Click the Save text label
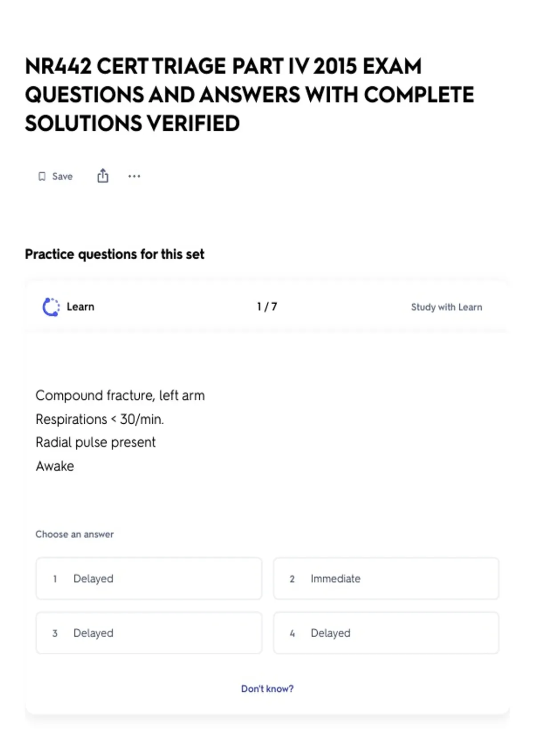 point(62,177)
